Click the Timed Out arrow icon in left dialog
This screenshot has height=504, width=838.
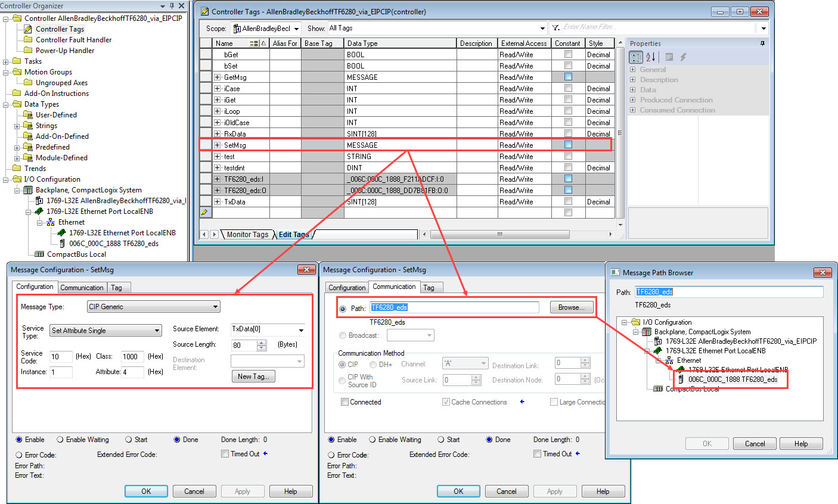pos(265,453)
